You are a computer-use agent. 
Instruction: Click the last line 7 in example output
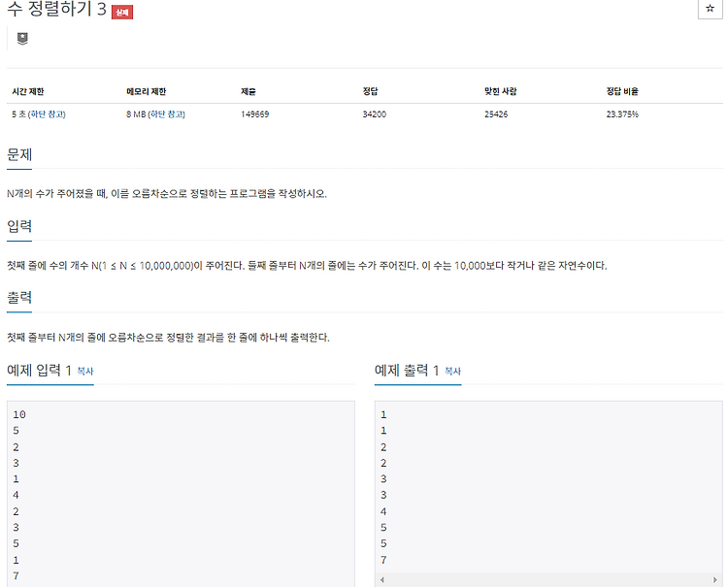pyautogui.click(x=383, y=560)
